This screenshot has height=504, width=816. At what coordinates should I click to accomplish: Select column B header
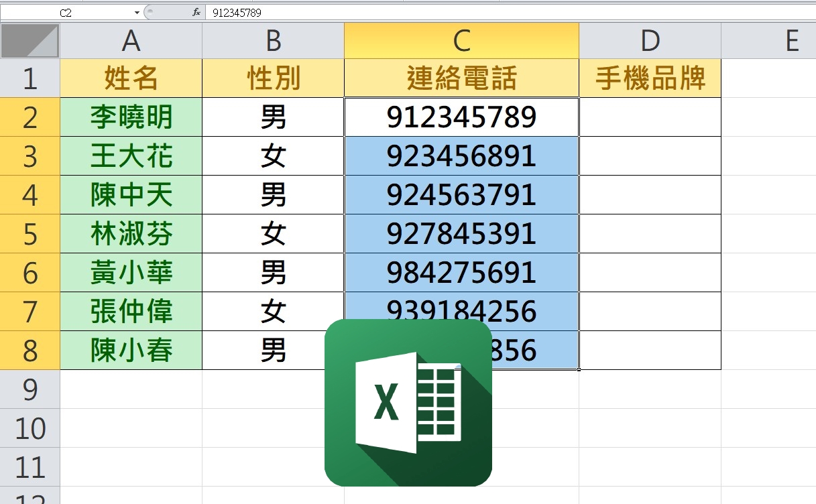pyautogui.click(x=273, y=42)
